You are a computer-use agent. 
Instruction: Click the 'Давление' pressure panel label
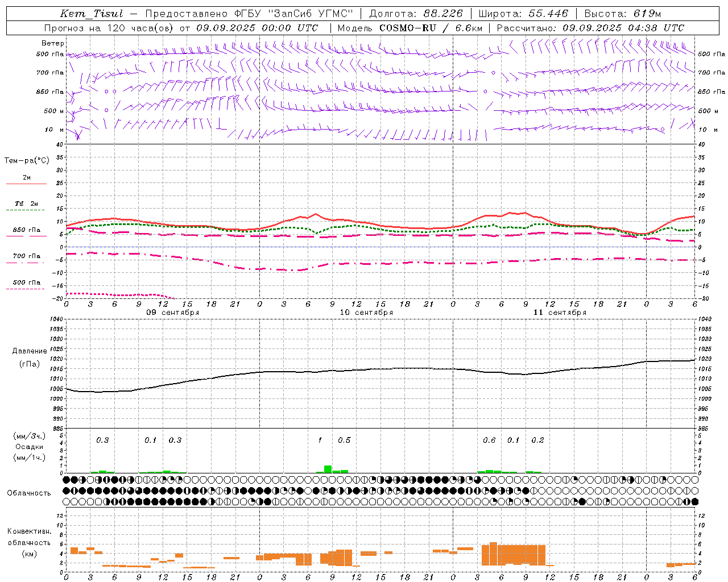29,351
